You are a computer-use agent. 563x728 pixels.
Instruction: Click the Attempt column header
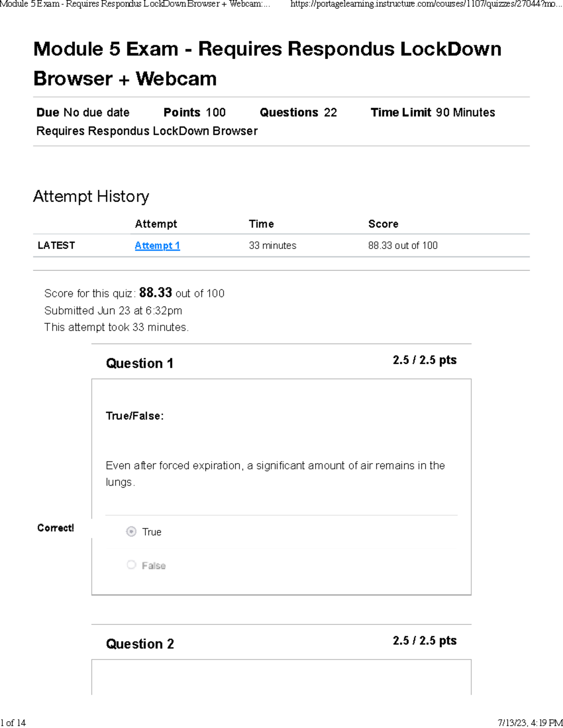click(156, 224)
